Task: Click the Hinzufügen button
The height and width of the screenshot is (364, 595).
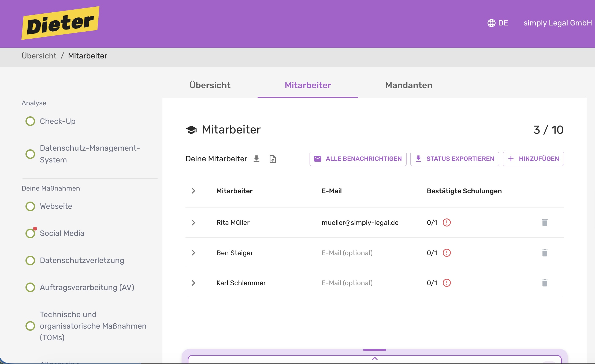Action: pyautogui.click(x=533, y=159)
